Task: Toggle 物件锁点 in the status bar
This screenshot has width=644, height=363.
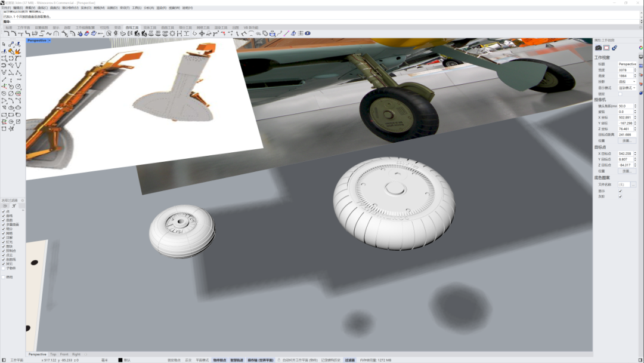Action: pos(219,360)
